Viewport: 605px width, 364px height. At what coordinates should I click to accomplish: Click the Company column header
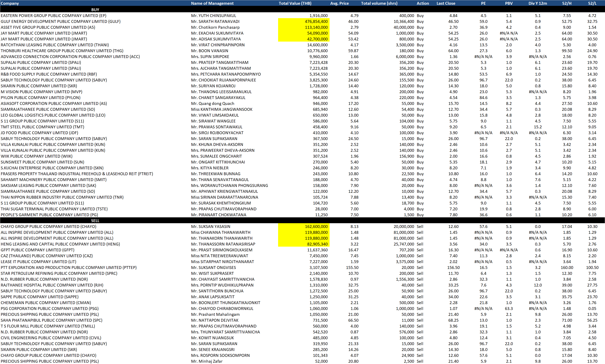[10, 3]
